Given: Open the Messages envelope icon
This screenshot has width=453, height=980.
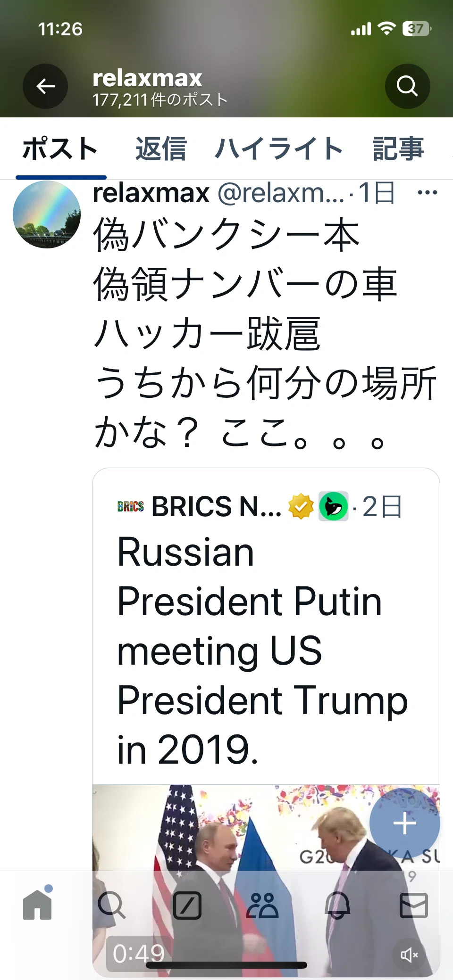Looking at the screenshot, I should coord(414,906).
